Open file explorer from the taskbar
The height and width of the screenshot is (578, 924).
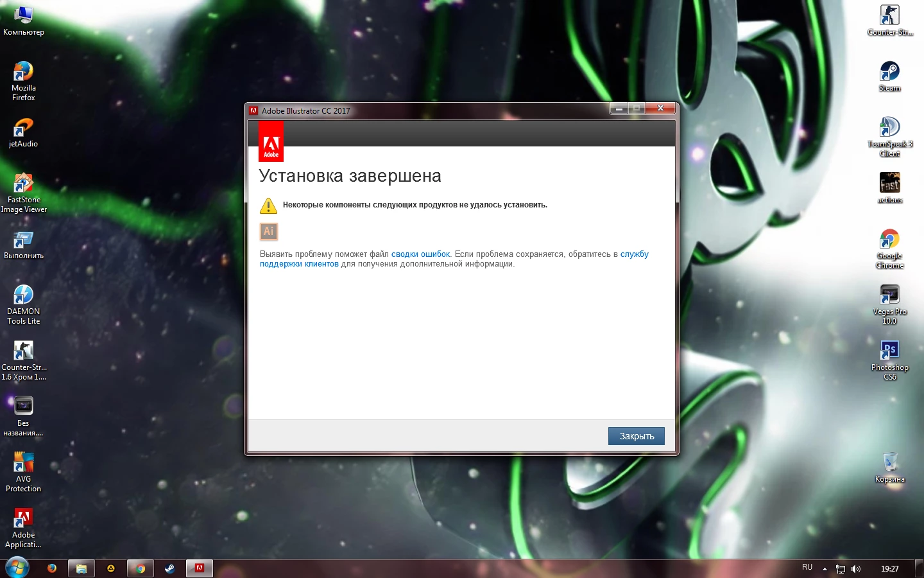coord(81,568)
